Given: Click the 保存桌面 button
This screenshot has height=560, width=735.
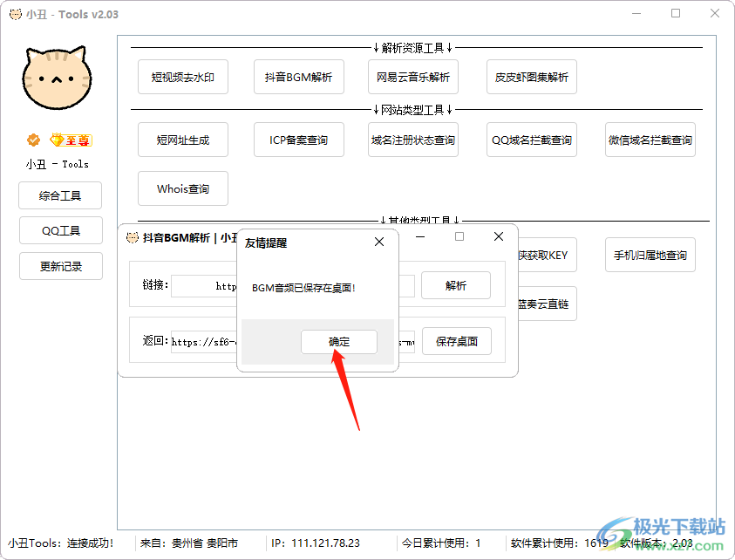Looking at the screenshot, I should click(457, 341).
